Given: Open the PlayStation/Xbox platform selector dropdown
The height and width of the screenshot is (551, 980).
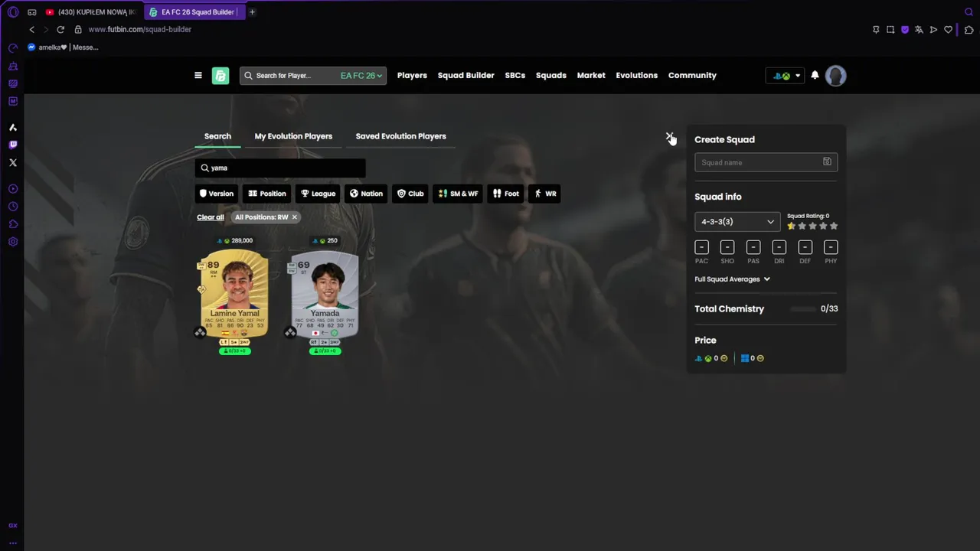Looking at the screenshot, I should 785,76.
